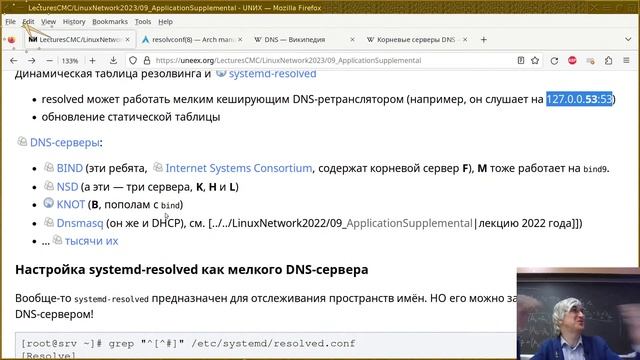640x360 pixels.
Task: Go back to the previous page
Action: coord(13,60)
